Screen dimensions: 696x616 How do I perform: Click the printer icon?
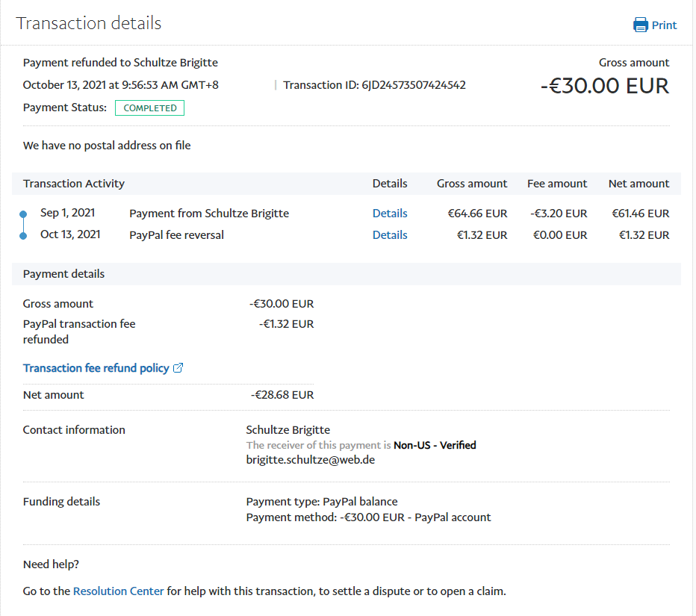(640, 25)
